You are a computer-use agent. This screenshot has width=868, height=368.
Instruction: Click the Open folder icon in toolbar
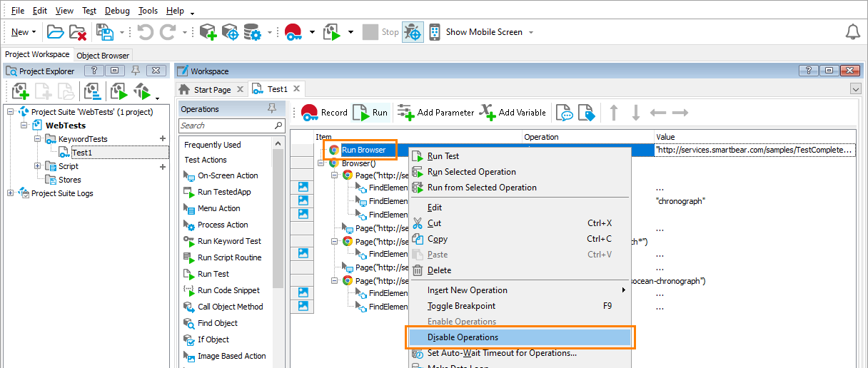click(x=55, y=32)
